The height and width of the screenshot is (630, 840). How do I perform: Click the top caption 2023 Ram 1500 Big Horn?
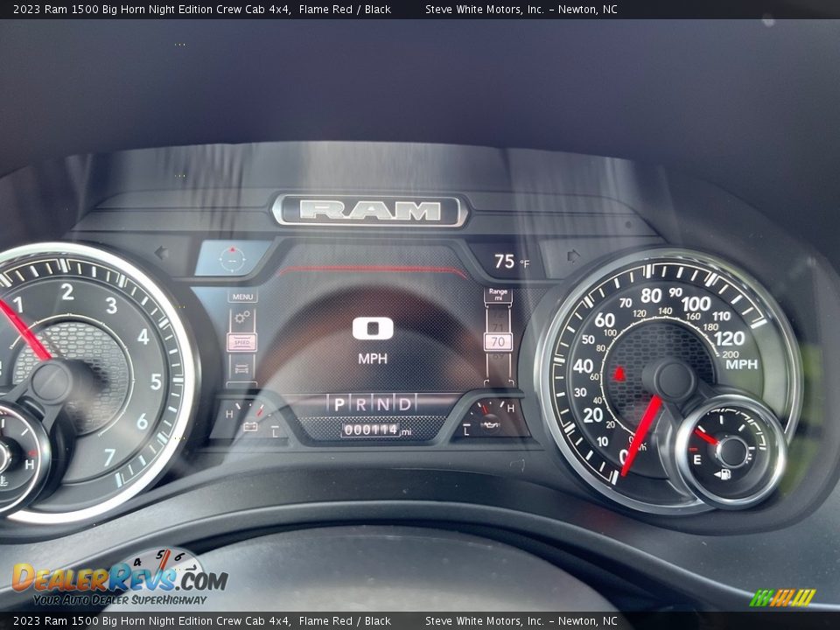point(202,9)
